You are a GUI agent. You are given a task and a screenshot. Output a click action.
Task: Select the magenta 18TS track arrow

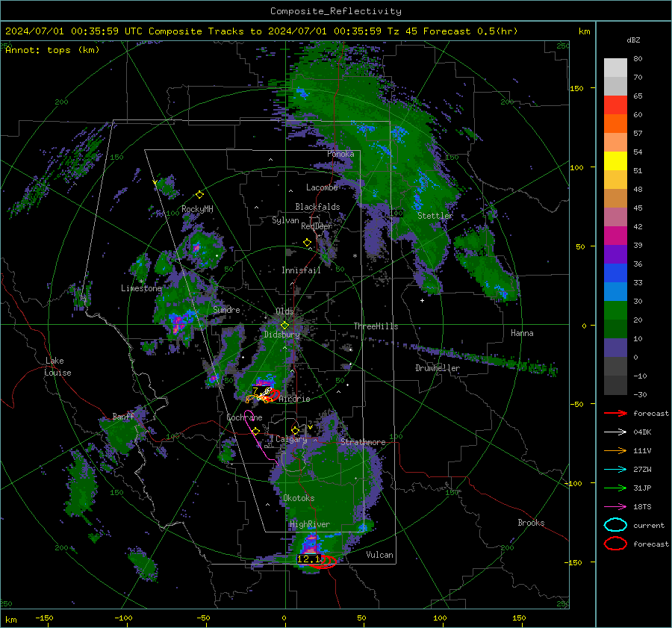(615, 507)
